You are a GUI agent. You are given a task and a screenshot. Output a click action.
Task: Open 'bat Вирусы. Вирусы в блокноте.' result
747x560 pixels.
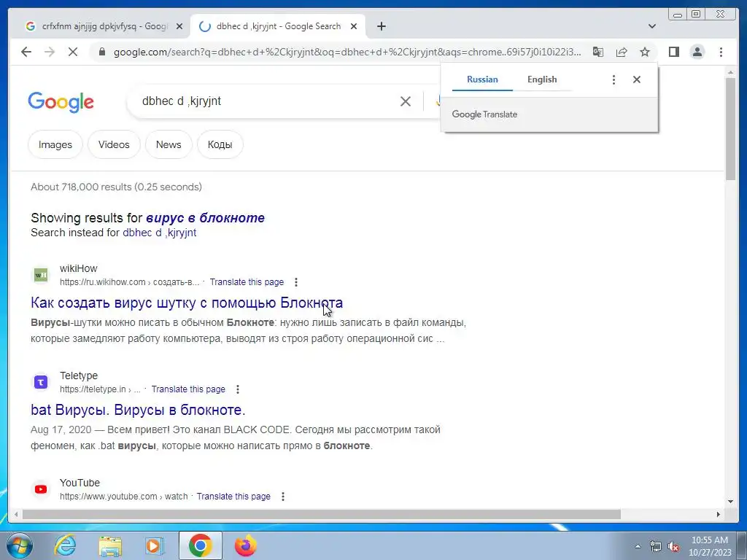(x=138, y=410)
